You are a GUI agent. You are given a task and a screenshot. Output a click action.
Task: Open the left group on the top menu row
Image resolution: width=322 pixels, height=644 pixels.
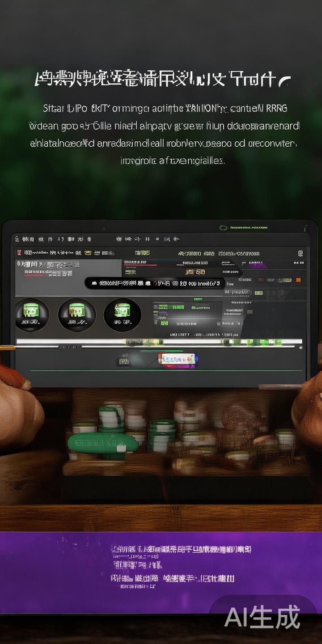54,239
